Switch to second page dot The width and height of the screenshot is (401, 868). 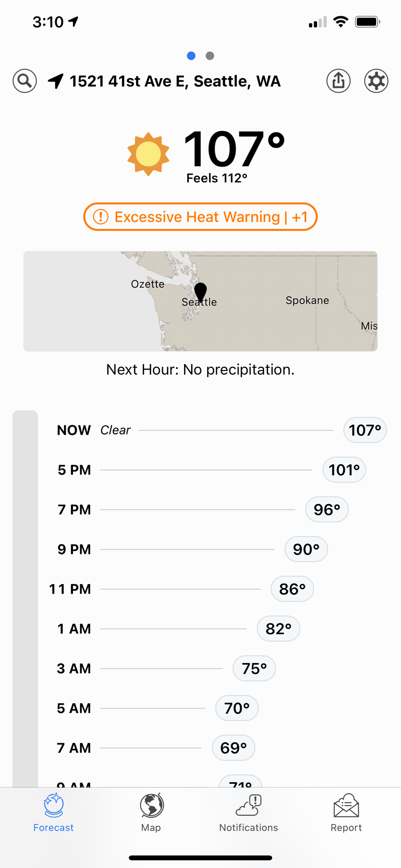point(210,56)
